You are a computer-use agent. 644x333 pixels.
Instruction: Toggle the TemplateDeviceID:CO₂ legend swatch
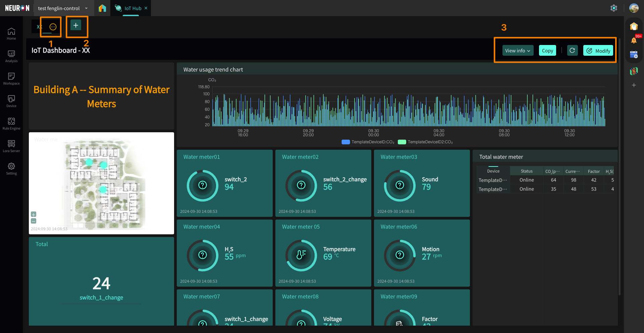click(345, 142)
